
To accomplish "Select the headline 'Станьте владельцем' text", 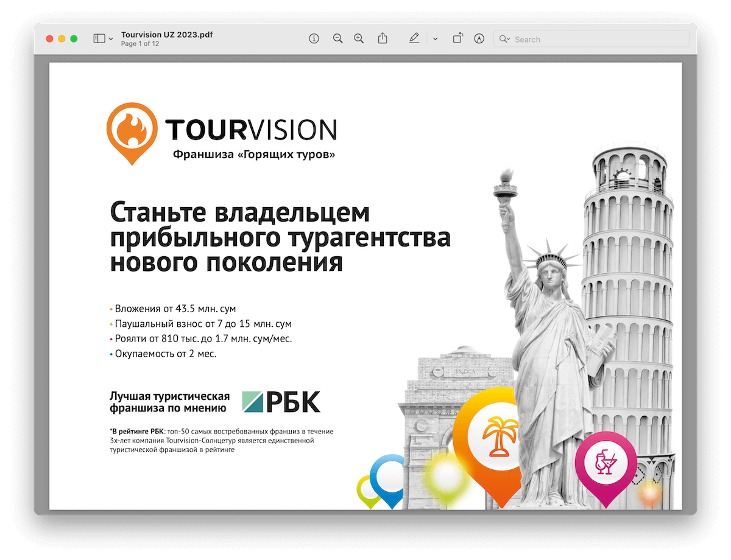I will [x=240, y=214].
